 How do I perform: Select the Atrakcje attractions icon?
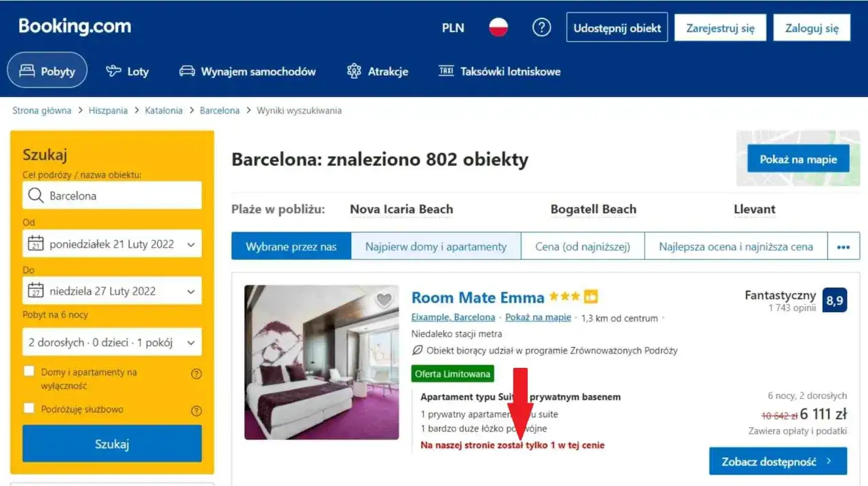pos(353,71)
